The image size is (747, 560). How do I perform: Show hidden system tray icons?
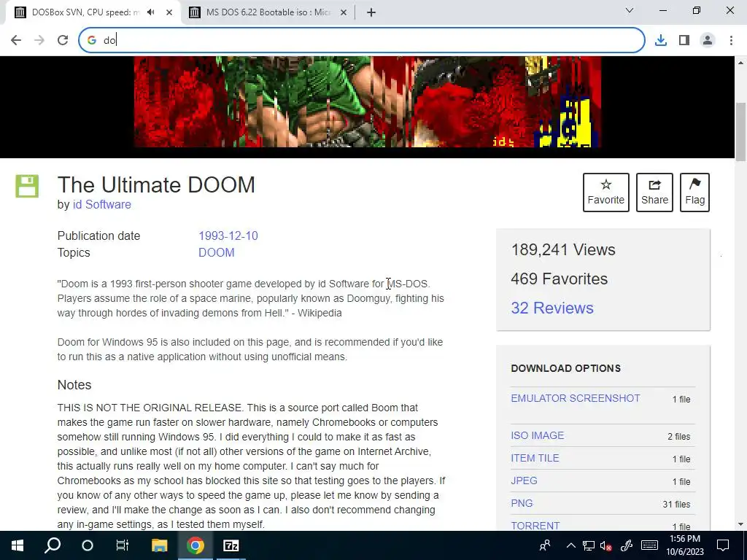[570, 545]
